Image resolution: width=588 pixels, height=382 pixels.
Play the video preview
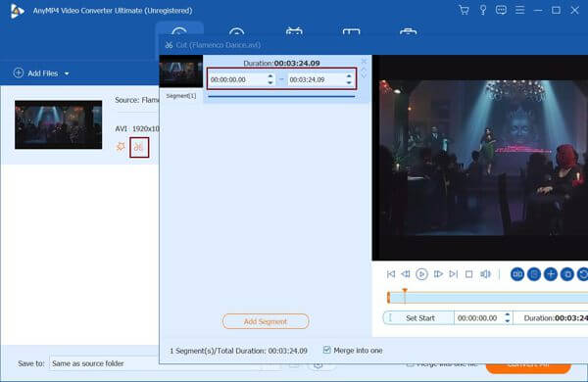pyautogui.click(x=421, y=274)
